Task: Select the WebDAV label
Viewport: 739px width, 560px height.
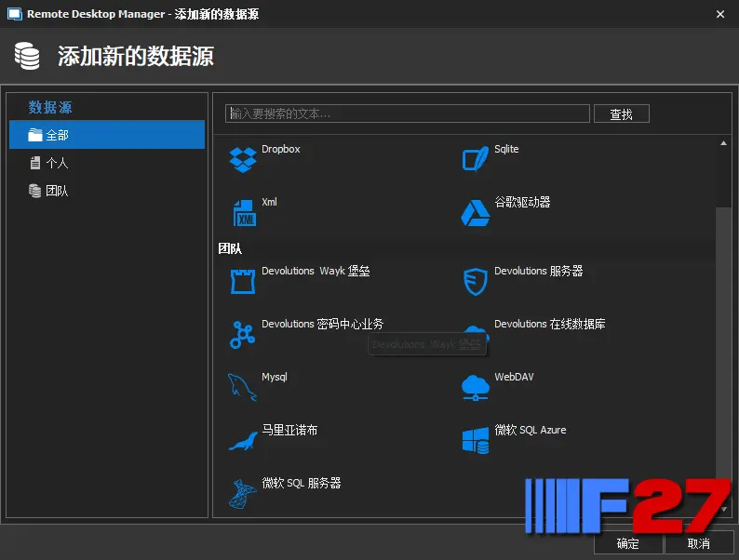Action: pyautogui.click(x=514, y=377)
